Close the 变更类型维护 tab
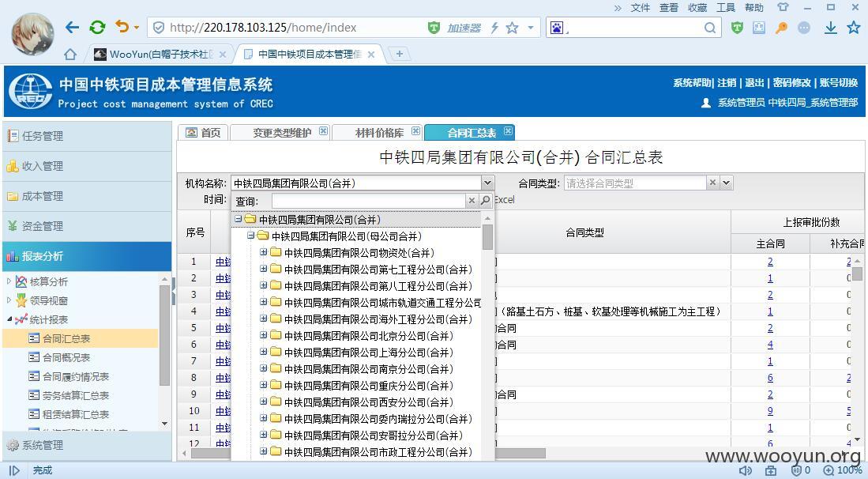This screenshot has width=868, height=479. tap(323, 131)
